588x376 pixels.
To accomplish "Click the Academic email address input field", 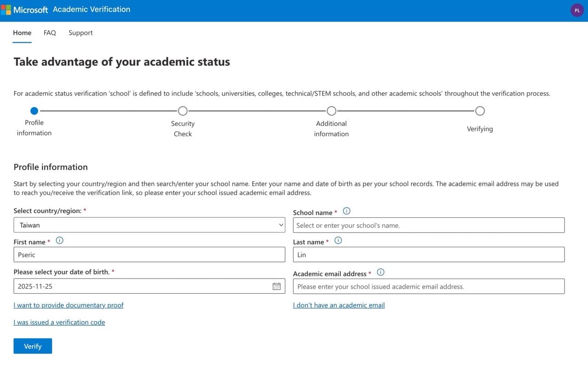I will coord(429,286).
